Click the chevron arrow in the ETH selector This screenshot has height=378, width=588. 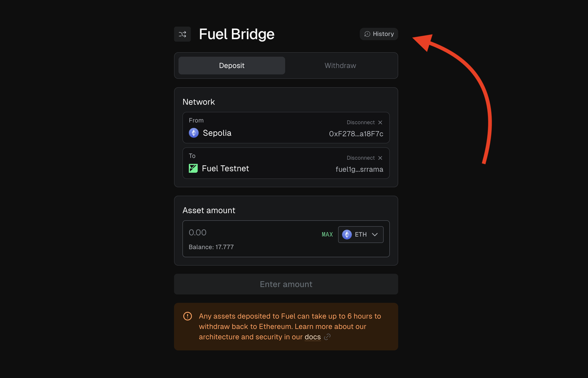pos(375,234)
